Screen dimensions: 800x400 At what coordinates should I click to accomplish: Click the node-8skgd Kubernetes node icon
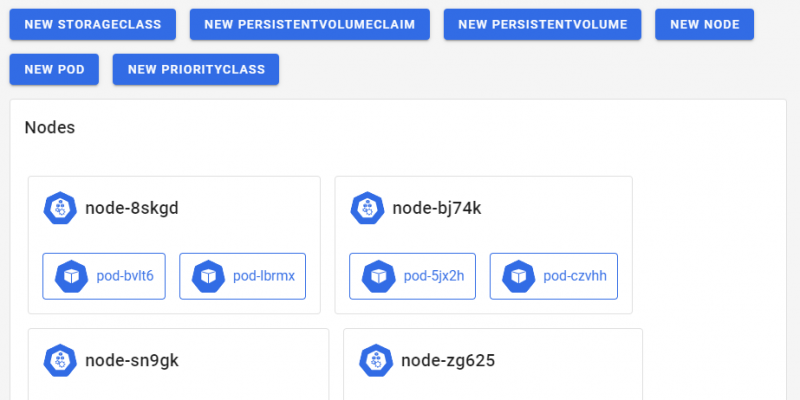click(x=61, y=208)
